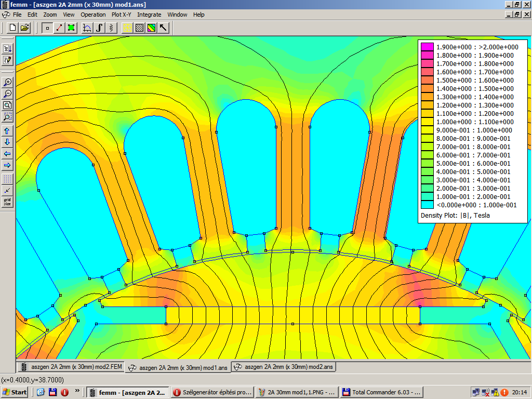The width and height of the screenshot is (532, 399).
Task: Open the Window menu
Action: click(177, 15)
